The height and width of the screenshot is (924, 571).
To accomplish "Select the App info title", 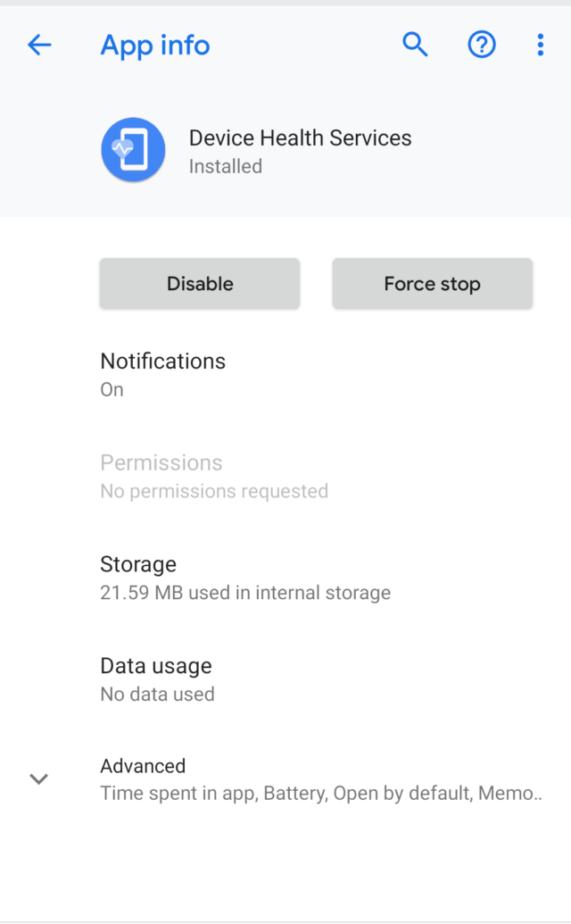I will click(154, 46).
